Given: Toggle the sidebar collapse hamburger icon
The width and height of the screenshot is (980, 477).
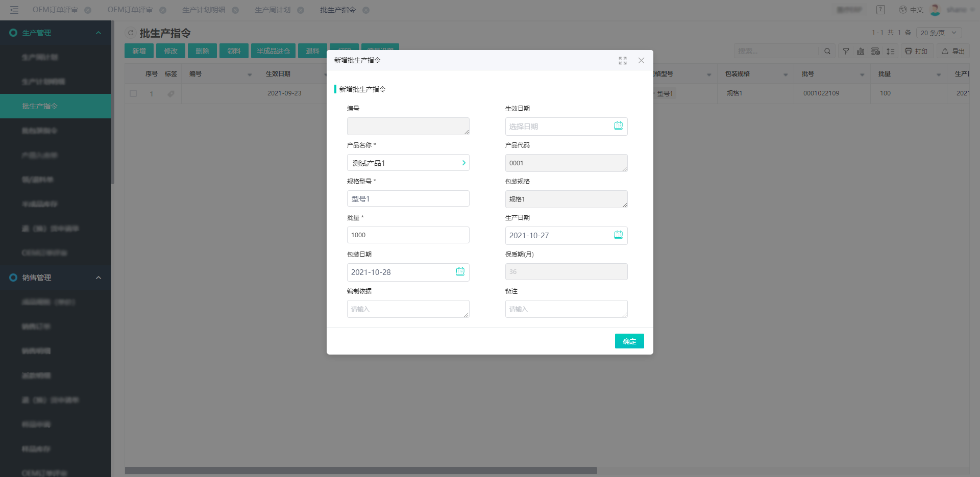Looking at the screenshot, I should pyautogui.click(x=14, y=10).
